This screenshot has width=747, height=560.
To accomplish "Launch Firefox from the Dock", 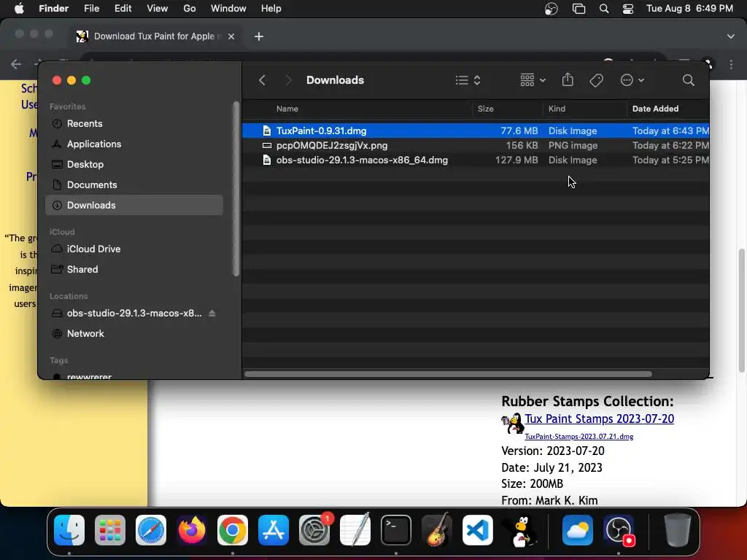I will coord(192,530).
